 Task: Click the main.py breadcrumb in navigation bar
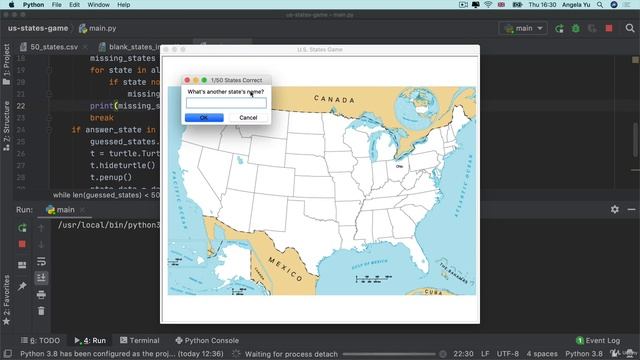(x=98, y=28)
